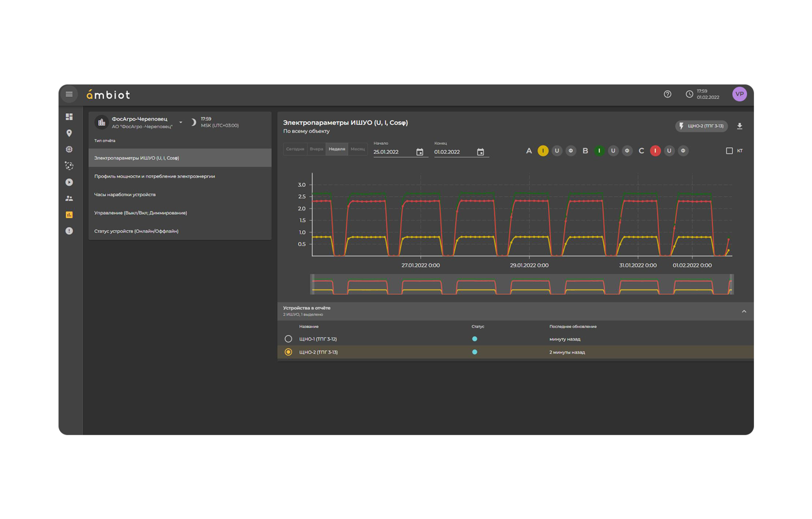Open the groups dotted-circle sidebar icon
Viewport: 812px width, 519px height.
point(69,166)
